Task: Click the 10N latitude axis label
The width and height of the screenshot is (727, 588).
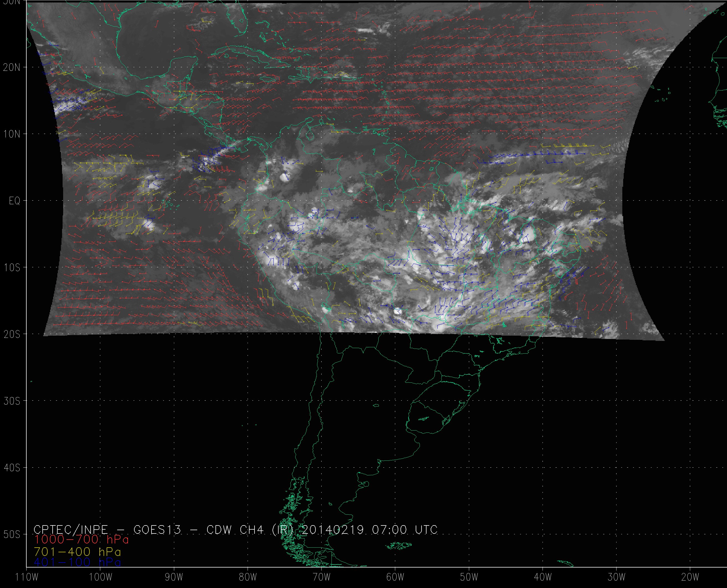Action: 12,134
